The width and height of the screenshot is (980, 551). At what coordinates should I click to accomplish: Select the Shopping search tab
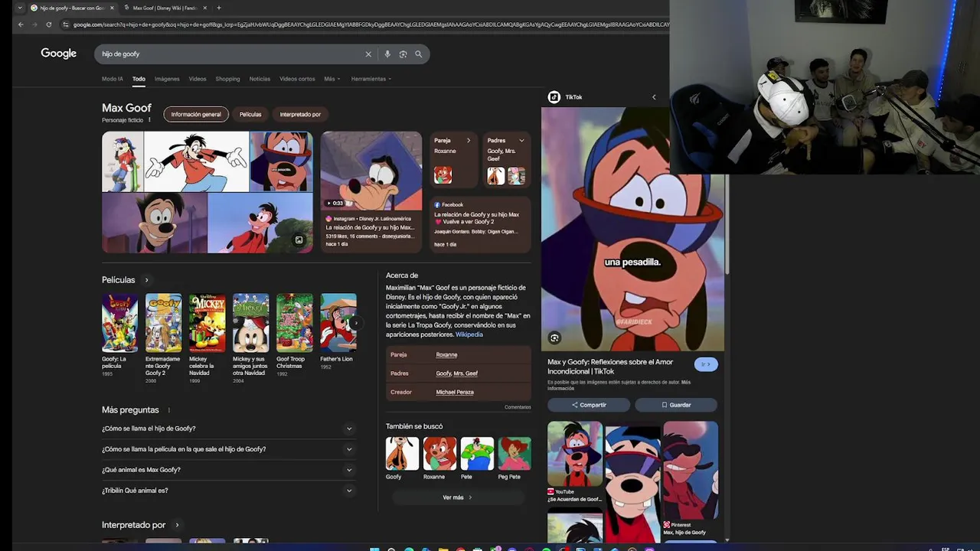click(x=227, y=79)
